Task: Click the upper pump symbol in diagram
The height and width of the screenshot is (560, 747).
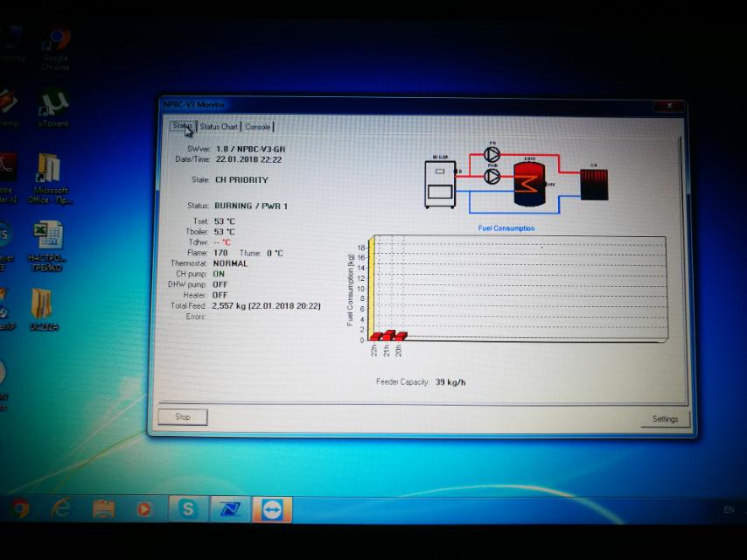Action: (492, 155)
